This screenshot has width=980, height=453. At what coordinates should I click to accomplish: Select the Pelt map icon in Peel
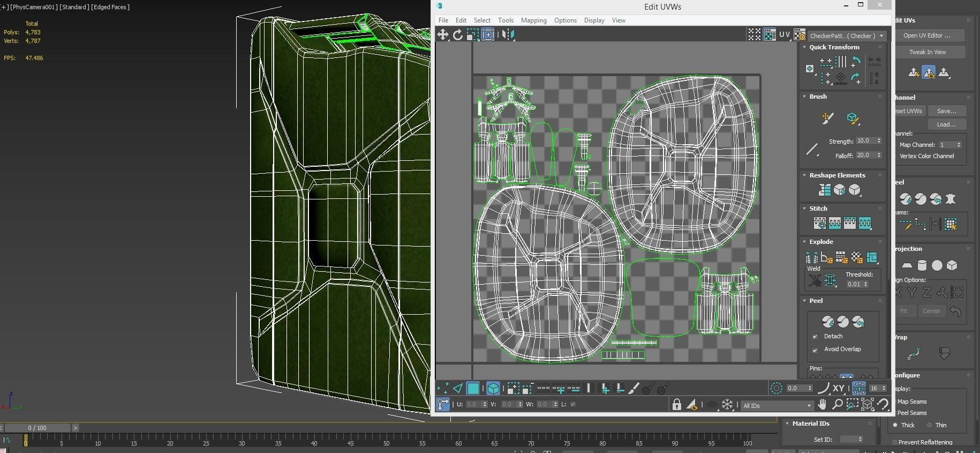(x=951, y=199)
